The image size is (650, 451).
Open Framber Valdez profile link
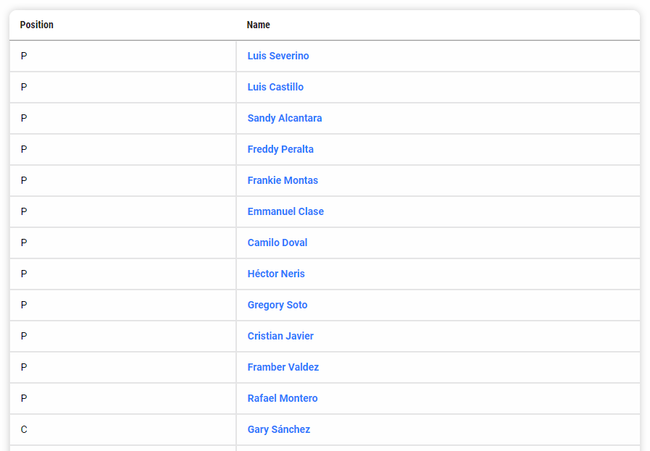click(x=283, y=367)
